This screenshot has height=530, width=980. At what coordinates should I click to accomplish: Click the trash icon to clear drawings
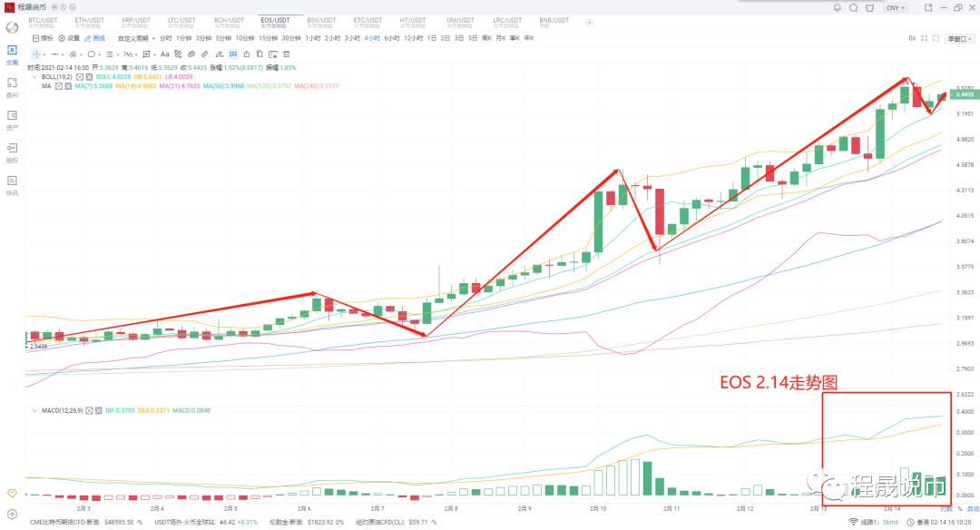pos(289,54)
